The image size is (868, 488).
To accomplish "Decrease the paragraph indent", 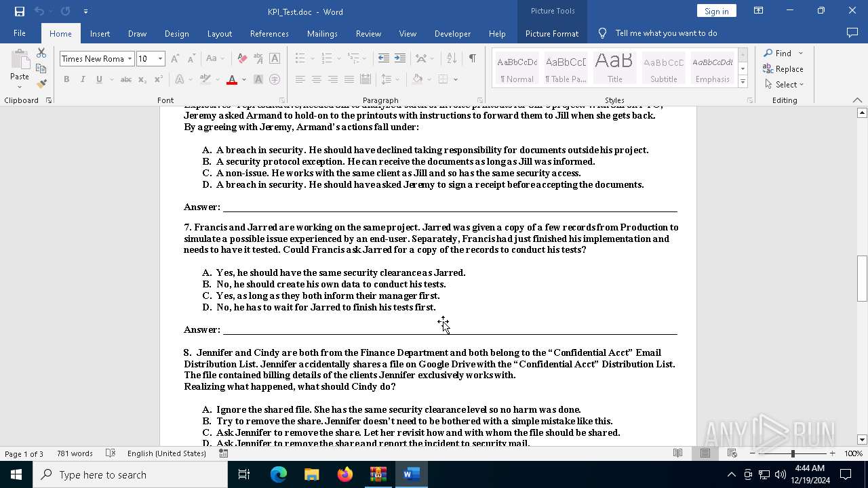I will pyautogui.click(x=384, y=59).
